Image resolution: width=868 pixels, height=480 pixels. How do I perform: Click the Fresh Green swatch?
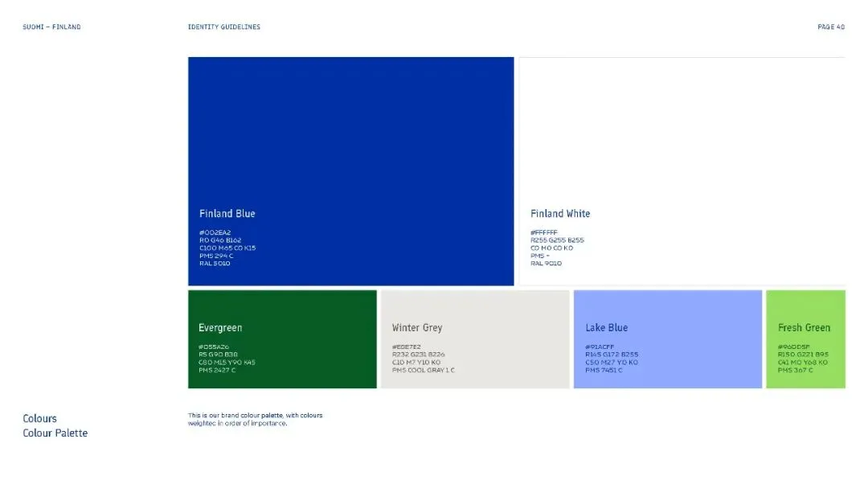tap(805, 338)
